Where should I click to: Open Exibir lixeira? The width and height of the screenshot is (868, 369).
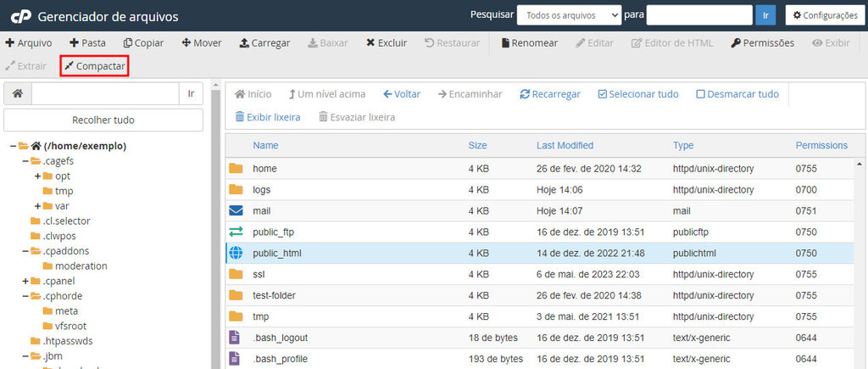[267, 117]
